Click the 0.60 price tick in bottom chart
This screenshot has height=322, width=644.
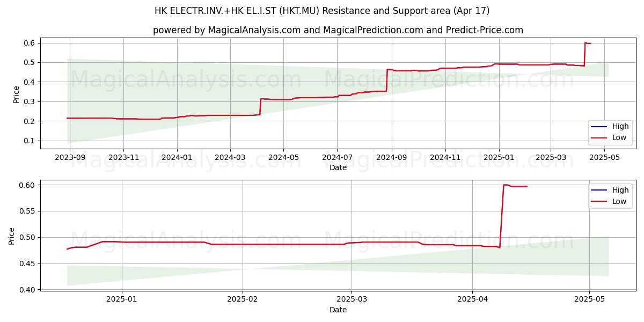click(28, 185)
